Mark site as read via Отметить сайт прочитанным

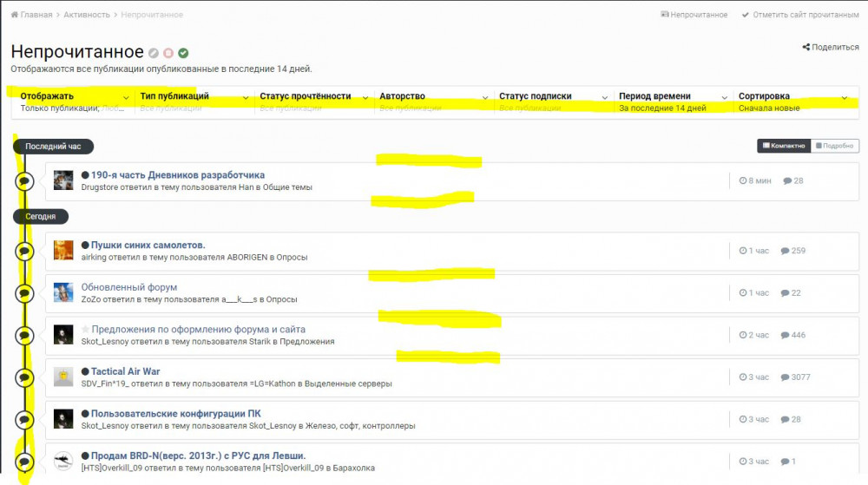tap(800, 15)
